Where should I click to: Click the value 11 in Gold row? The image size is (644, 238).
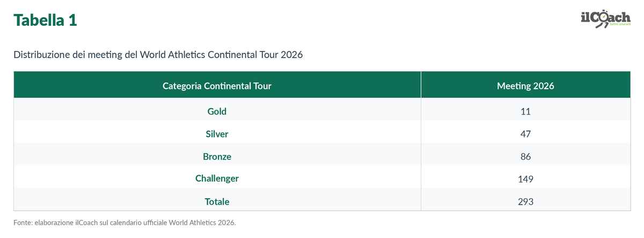click(x=525, y=112)
